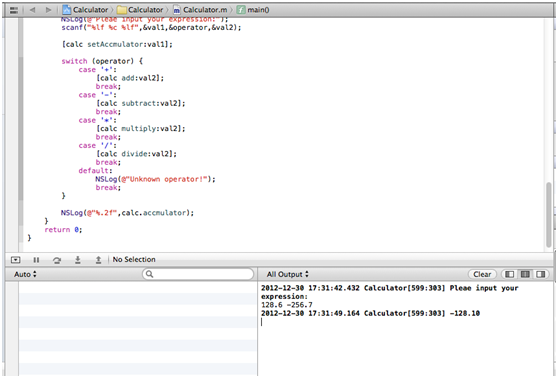Click the console line '128.6 -256.7'
Viewport: 558px width, 378px height.
287,305
